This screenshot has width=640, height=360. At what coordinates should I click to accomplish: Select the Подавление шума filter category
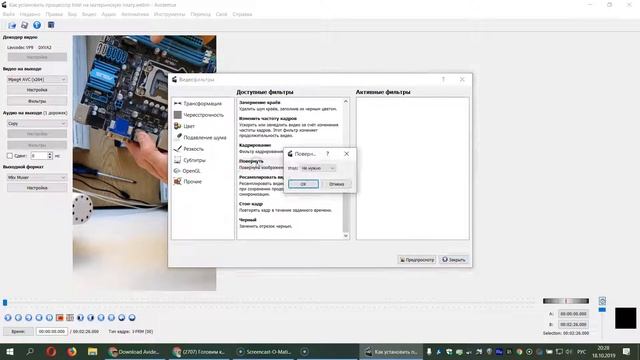(200, 138)
